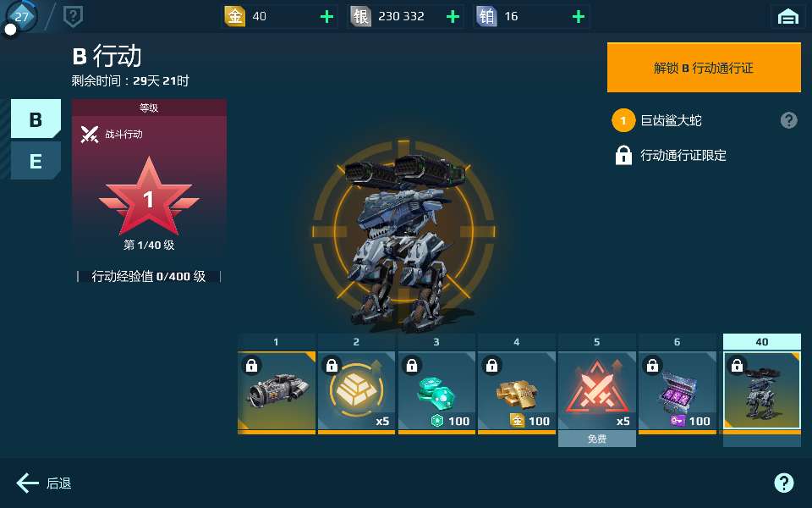Switch to the B operation tab

36,119
